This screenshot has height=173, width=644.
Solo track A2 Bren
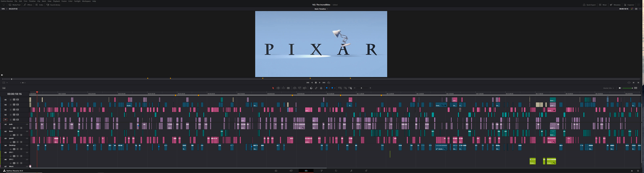[17, 135]
